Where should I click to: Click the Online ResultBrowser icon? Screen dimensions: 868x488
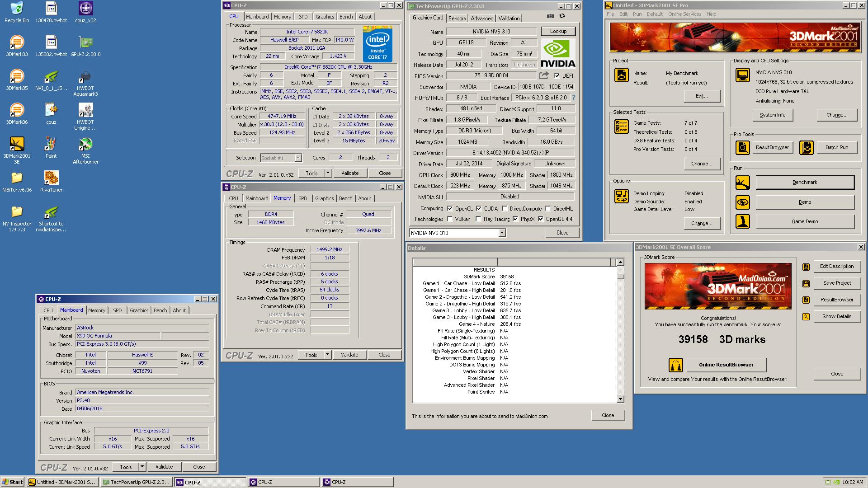[x=675, y=365]
